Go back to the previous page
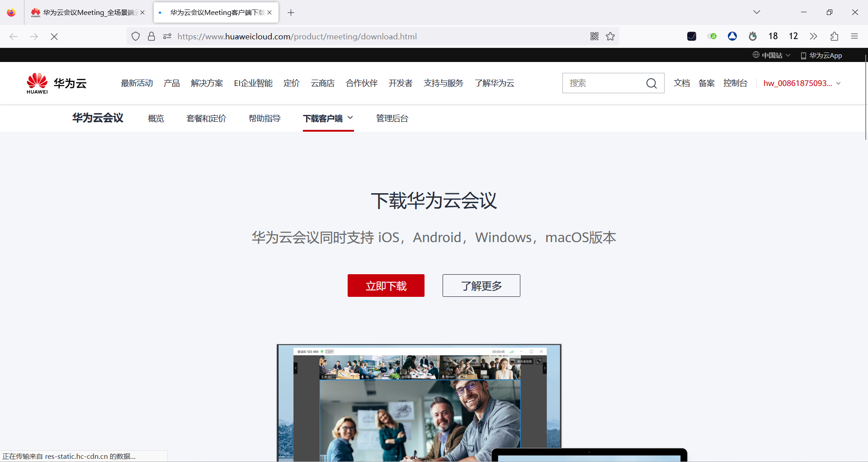The image size is (868, 462). coord(14,37)
